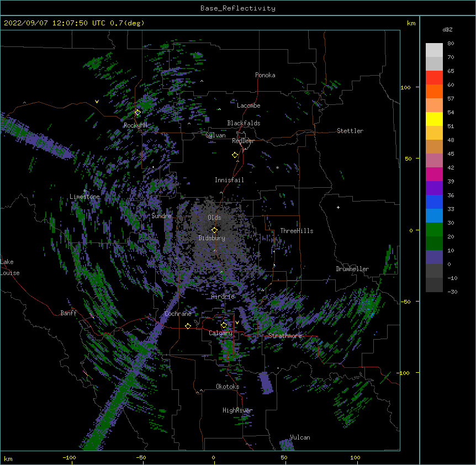Click the 80 value at legend top
476x465 pixels.
coord(451,44)
